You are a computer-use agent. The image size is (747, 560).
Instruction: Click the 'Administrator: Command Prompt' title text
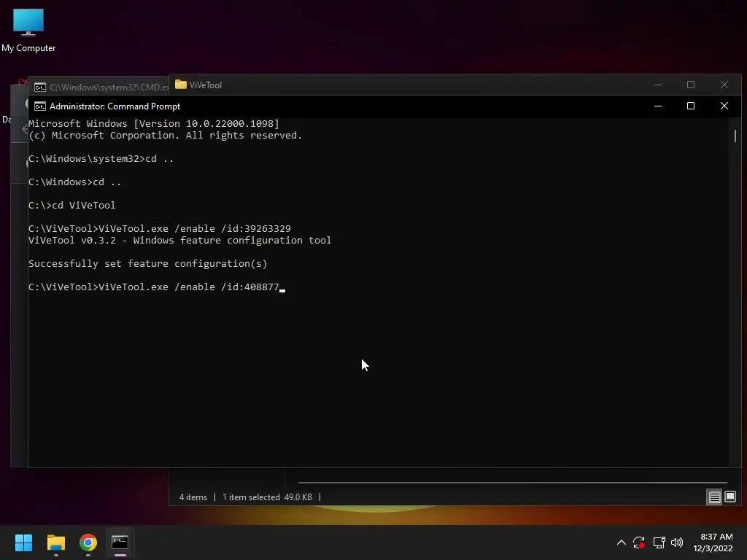[x=115, y=106]
